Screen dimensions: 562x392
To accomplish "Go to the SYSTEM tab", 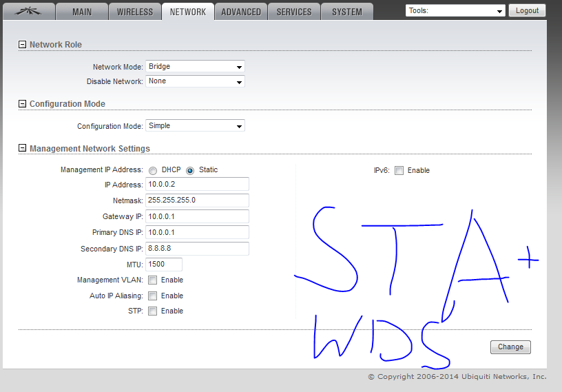I will [347, 12].
